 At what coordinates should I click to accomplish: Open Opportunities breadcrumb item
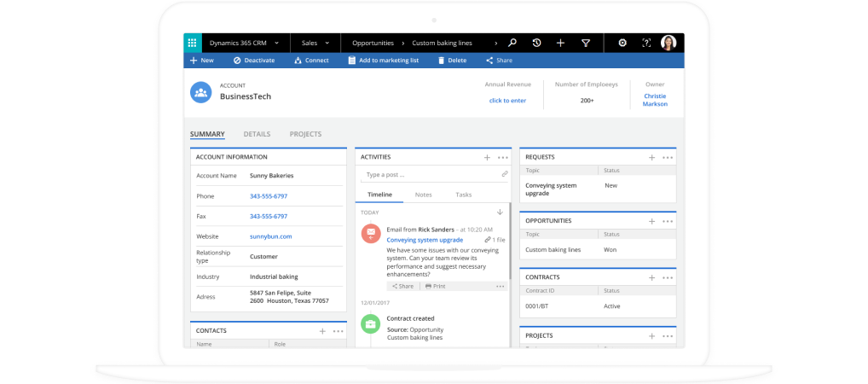coord(373,44)
